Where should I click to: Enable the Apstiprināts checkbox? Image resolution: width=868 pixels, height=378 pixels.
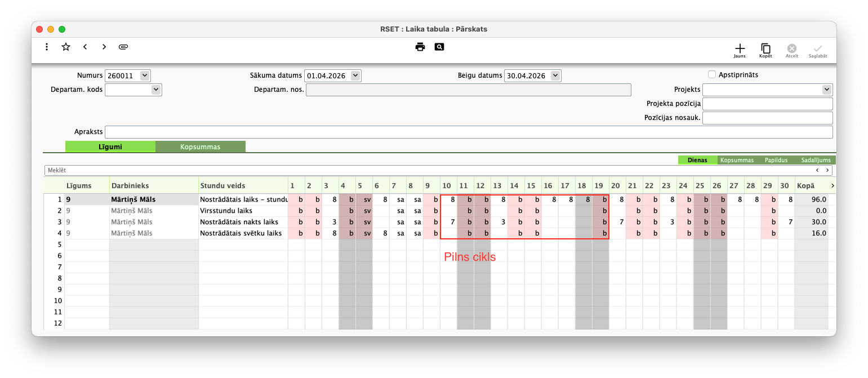(x=712, y=74)
